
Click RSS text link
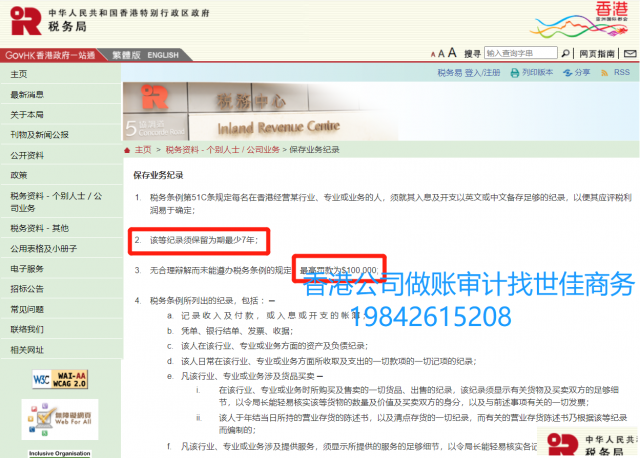coord(622,72)
